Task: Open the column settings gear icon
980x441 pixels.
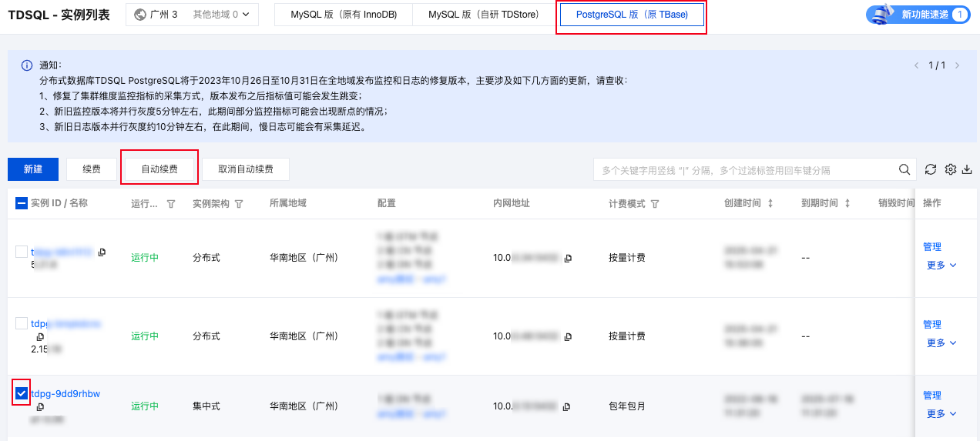Action: pyautogui.click(x=951, y=169)
